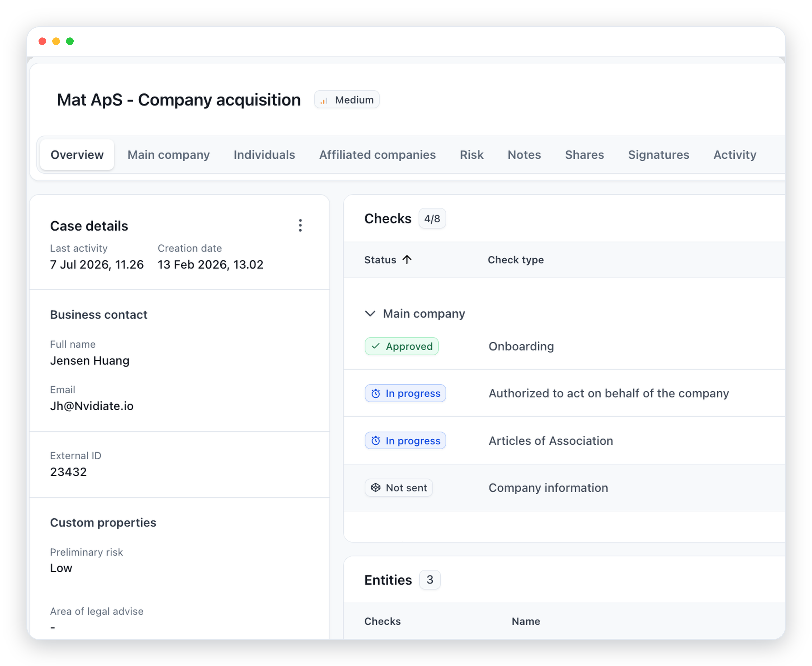Close the window with the red button
This screenshot has height=666, width=812.
(42, 41)
